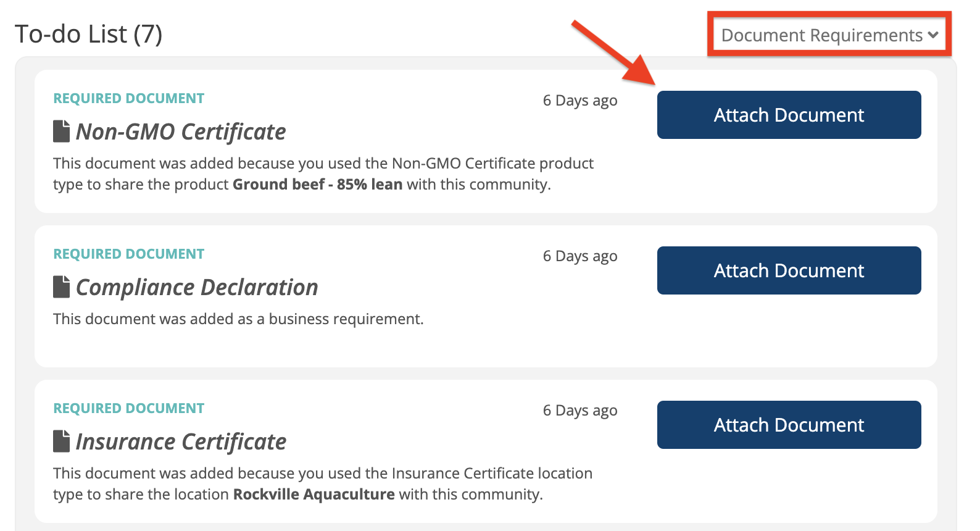Click the Compliance Declaration file icon
Image resolution: width=980 pixels, height=531 pixels.
point(61,286)
